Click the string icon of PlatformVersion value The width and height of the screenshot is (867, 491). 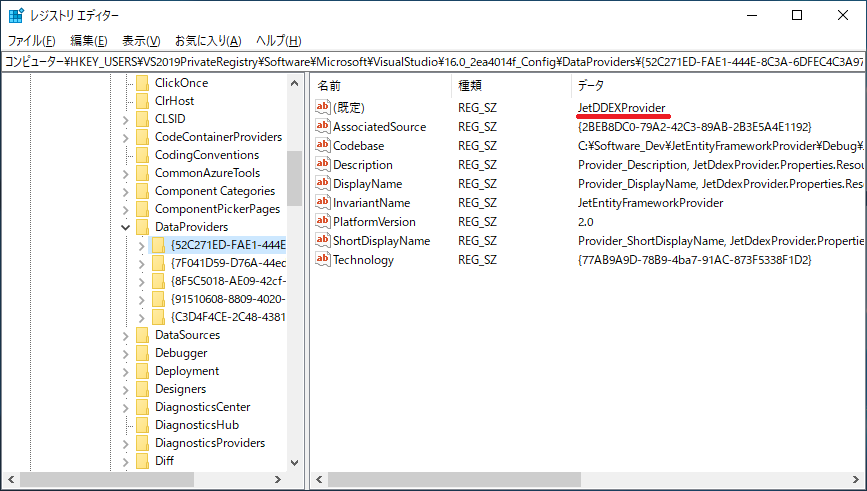tap(323, 221)
